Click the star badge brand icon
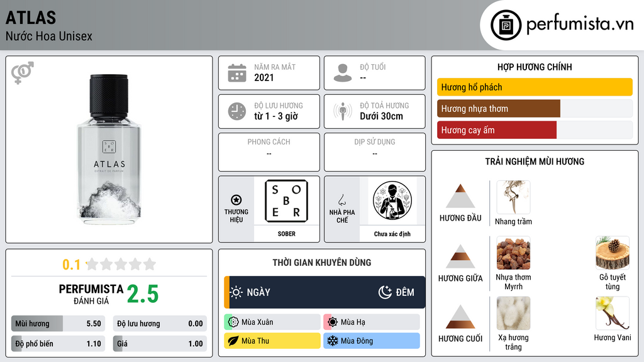This screenshot has width=644, height=362. (x=236, y=200)
